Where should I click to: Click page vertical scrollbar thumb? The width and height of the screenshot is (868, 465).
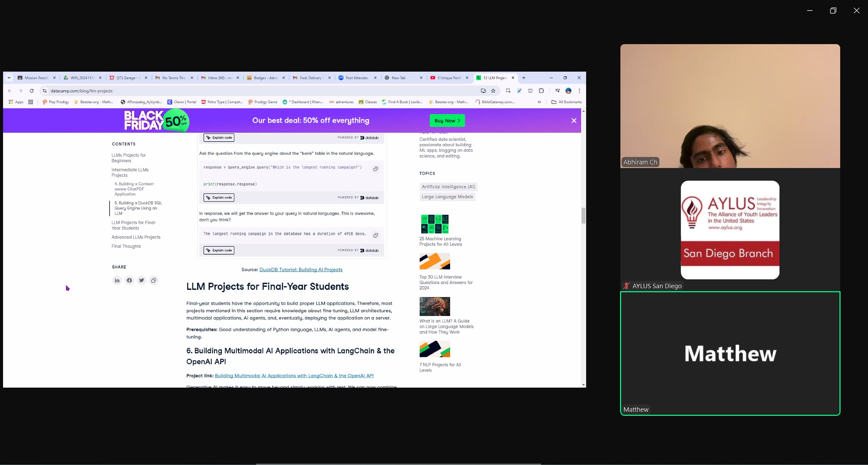583,216
